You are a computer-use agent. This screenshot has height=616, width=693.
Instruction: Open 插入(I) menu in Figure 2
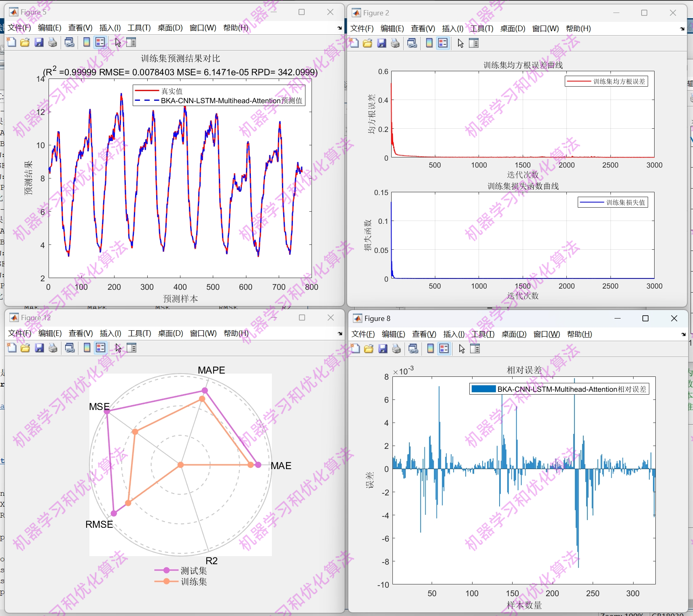click(453, 28)
